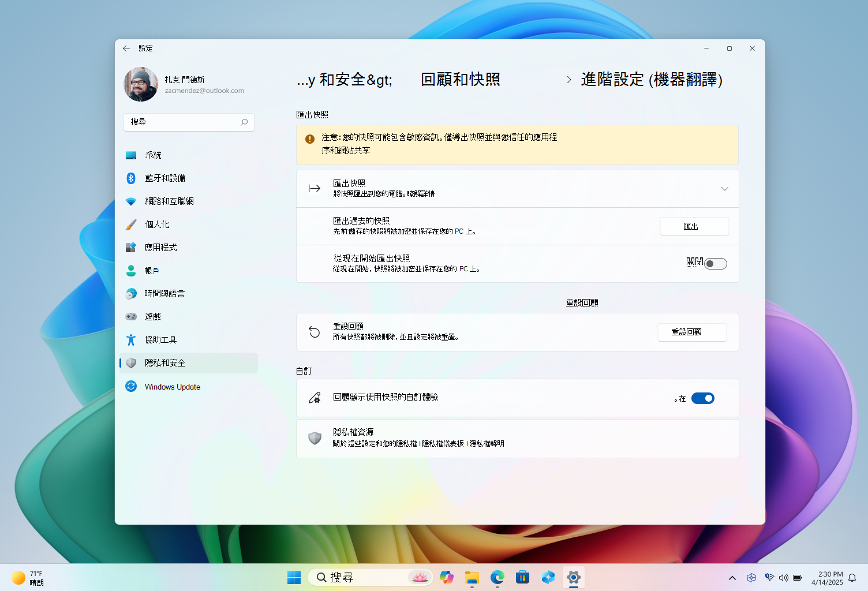Click the network icon in system tray
The image size is (868, 591).
tap(769, 578)
